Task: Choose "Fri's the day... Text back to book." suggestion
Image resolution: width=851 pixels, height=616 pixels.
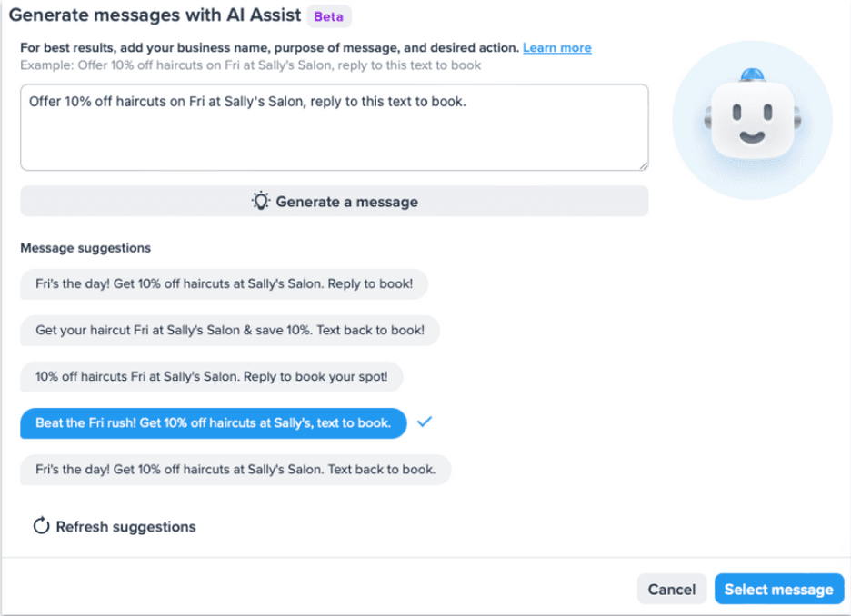Action: [x=235, y=470]
